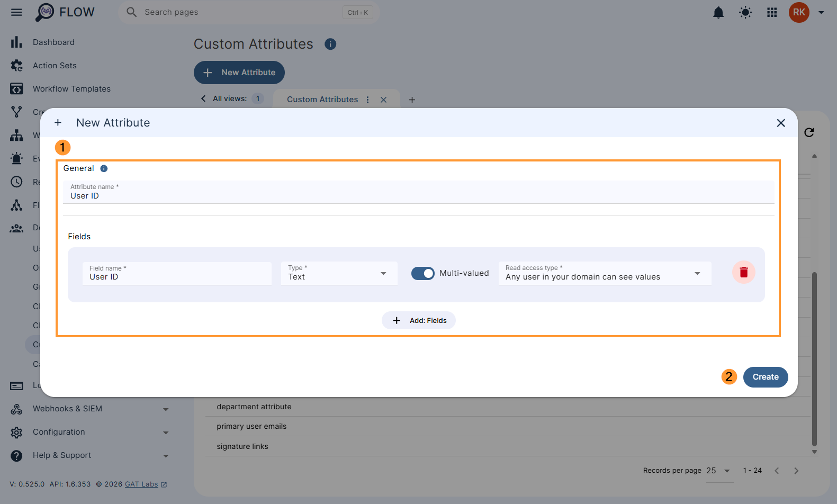Open Dashboard in the sidebar

point(53,42)
